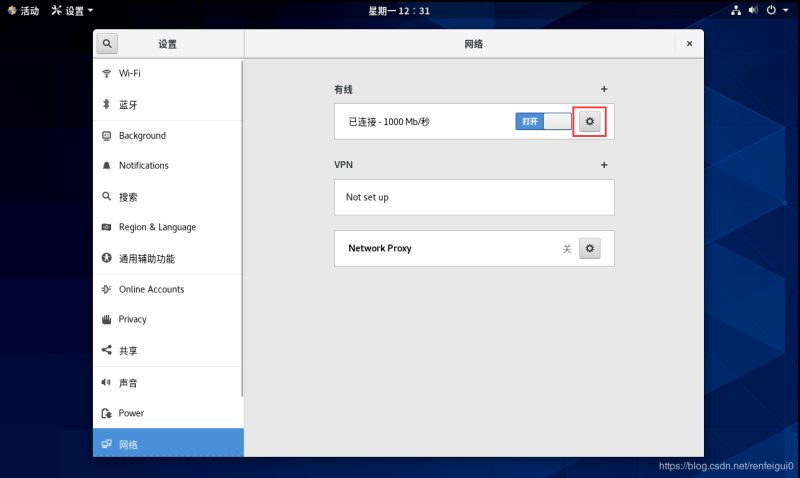Open system menu dropdown arrow in top bar
The height and width of the screenshot is (478, 800).
pyautogui.click(x=785, y=10)
